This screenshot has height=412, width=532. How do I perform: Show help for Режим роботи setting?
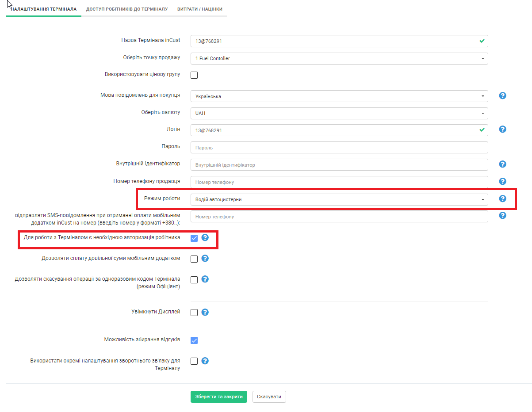tap(502, 198)
